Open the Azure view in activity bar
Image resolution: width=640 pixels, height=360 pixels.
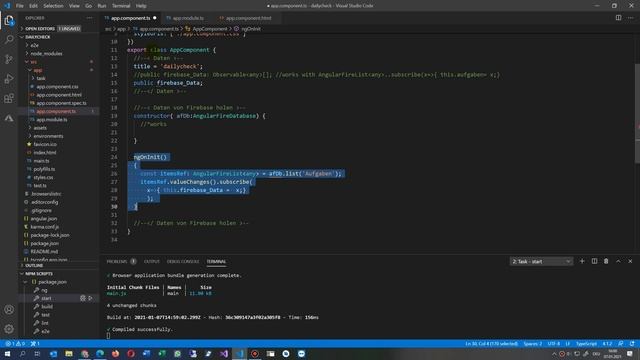9,118
